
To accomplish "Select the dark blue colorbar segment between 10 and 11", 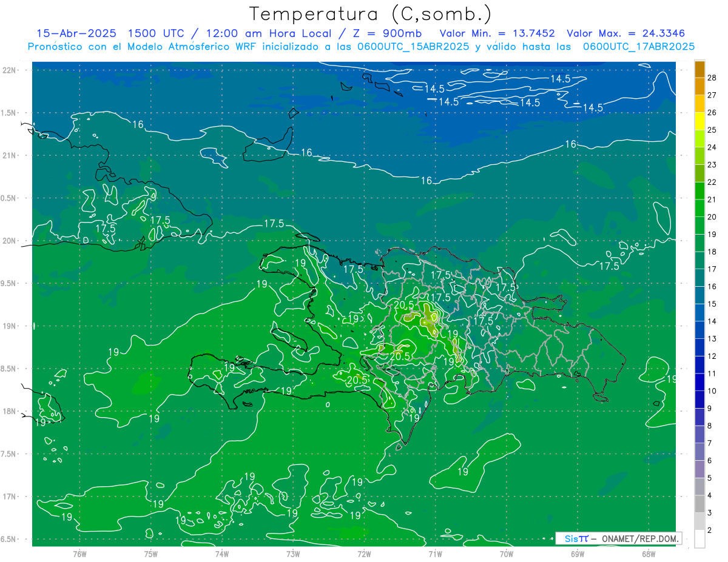I will [x=699, y=382].
